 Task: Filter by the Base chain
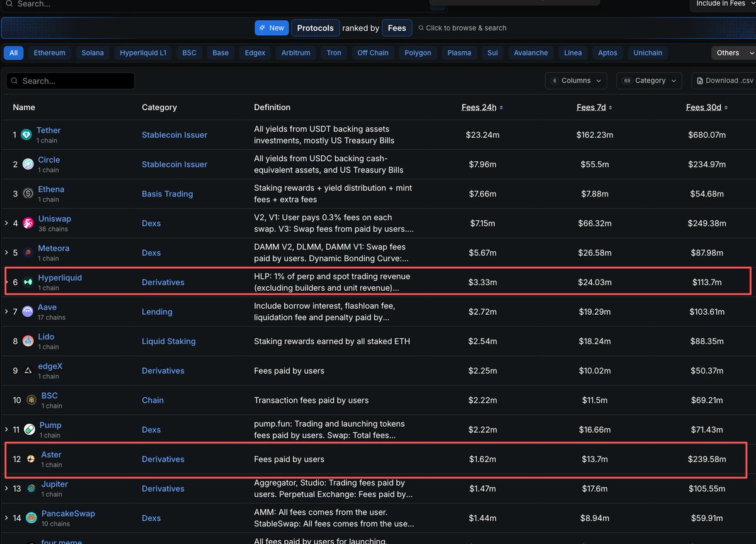click(220, 53)
